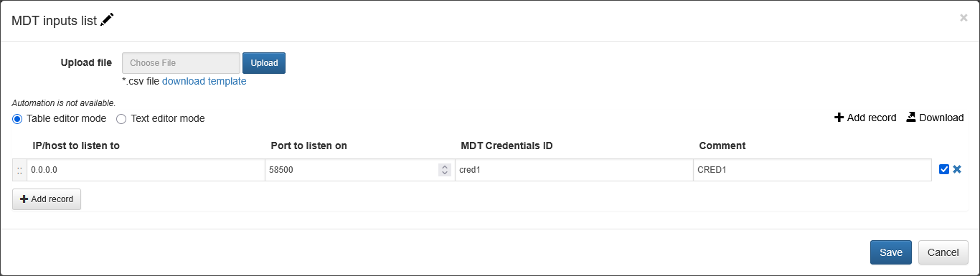Click the IP/host field containing 0.0.0.0
This screenshot has height=276, width=980.
146,170
